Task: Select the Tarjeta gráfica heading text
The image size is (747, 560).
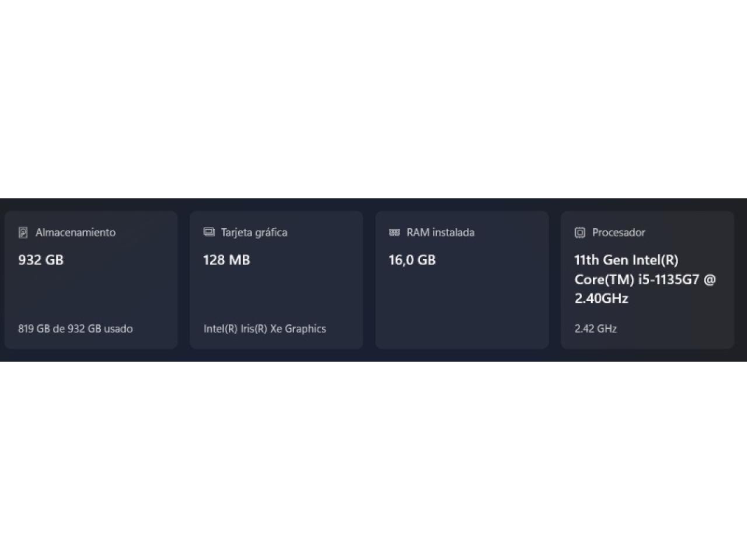Action: coord(254,232)
